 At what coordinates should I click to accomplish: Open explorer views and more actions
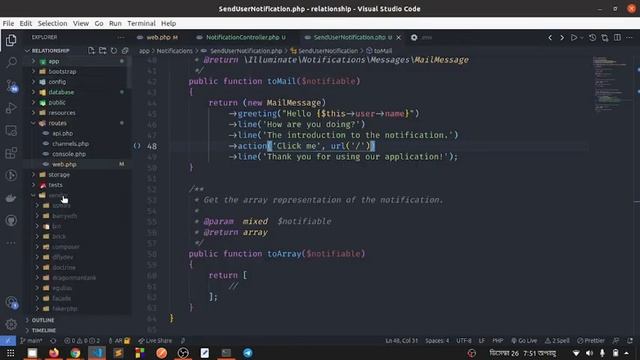pyautogui.click(x=121, y=37)
